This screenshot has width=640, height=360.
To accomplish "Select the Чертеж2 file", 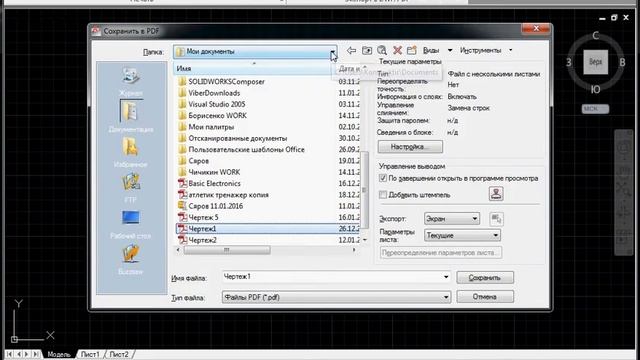I will tap(202, 240).
